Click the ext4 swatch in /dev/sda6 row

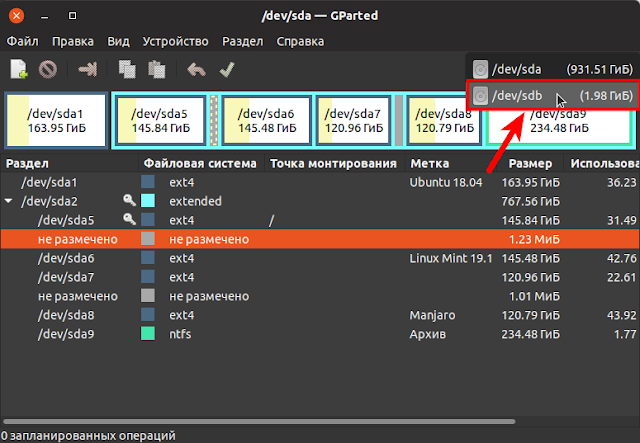click(148, 257)
